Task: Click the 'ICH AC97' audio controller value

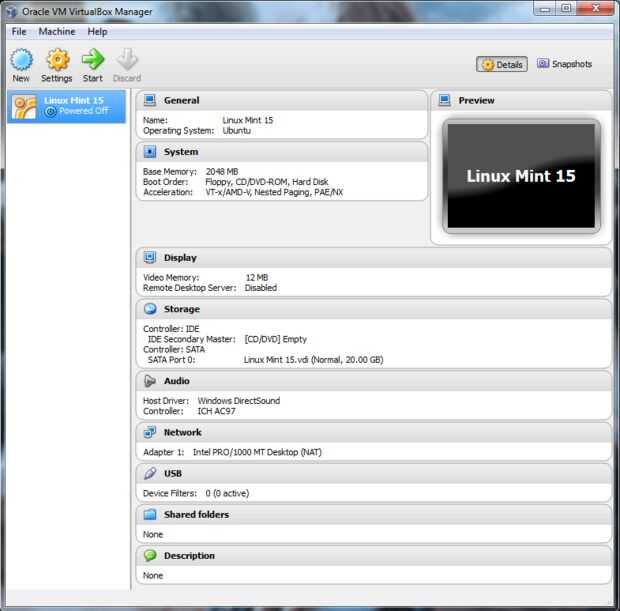Action: pos(216,411)
